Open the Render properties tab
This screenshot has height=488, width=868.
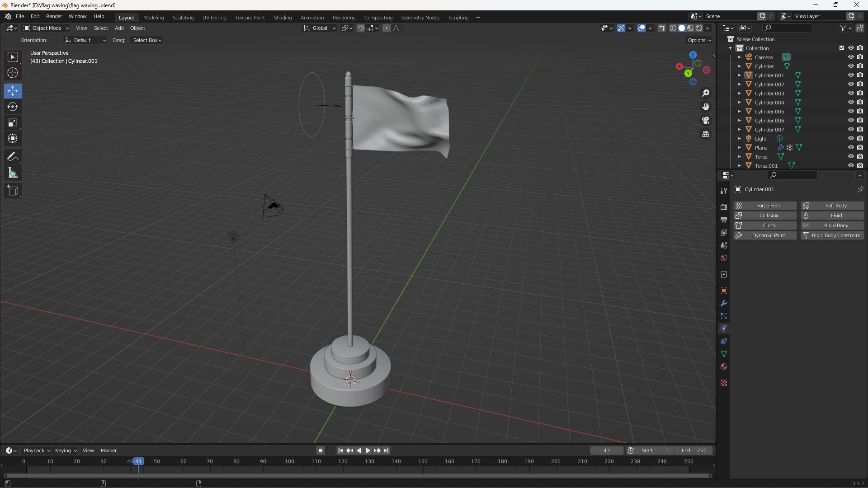point(723,207)
